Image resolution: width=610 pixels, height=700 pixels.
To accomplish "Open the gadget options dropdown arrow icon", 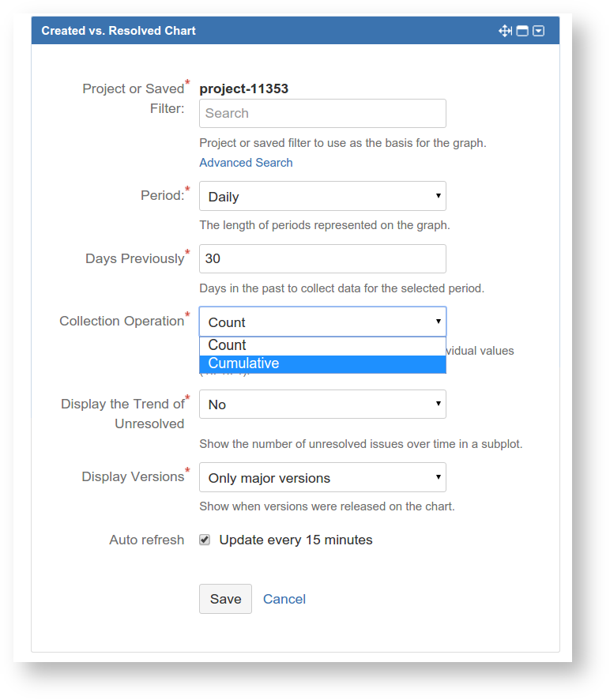I will [538, 31].
